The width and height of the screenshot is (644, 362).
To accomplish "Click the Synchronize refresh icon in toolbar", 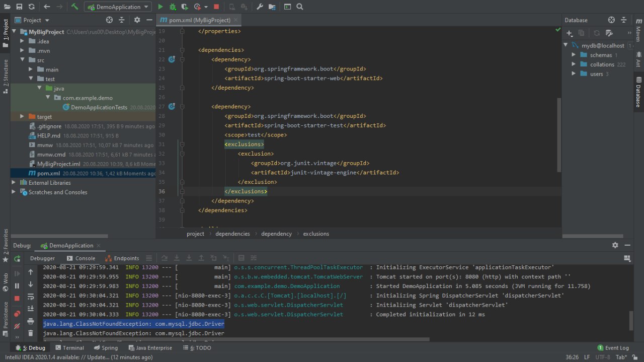I will 32,7.
